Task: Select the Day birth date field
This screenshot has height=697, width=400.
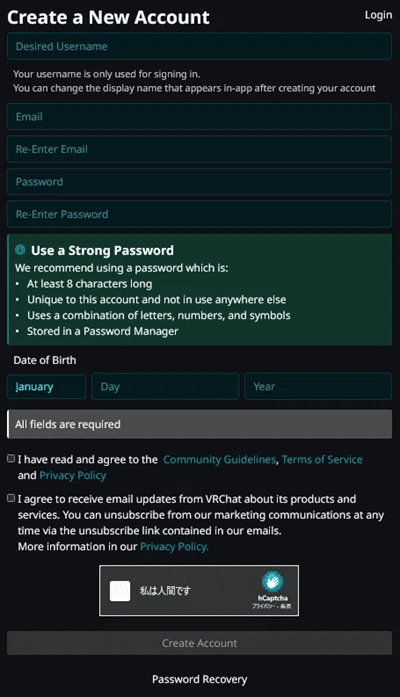Action: (165, 386)
